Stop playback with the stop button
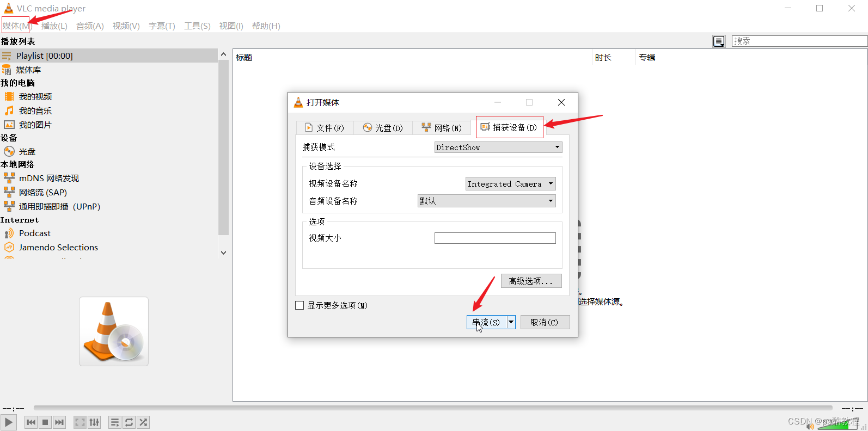The height and width of the screenshot is (431, 868). [45, 422]
